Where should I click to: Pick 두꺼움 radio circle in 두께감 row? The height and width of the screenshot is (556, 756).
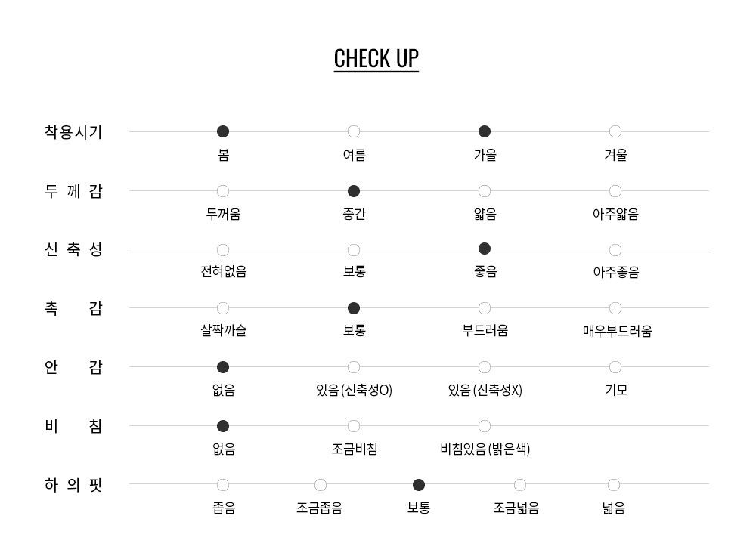223,191
